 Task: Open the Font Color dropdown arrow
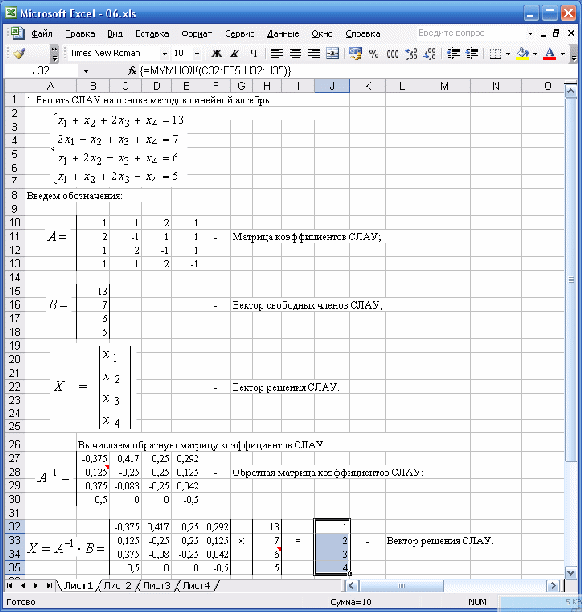coord(563,54)
